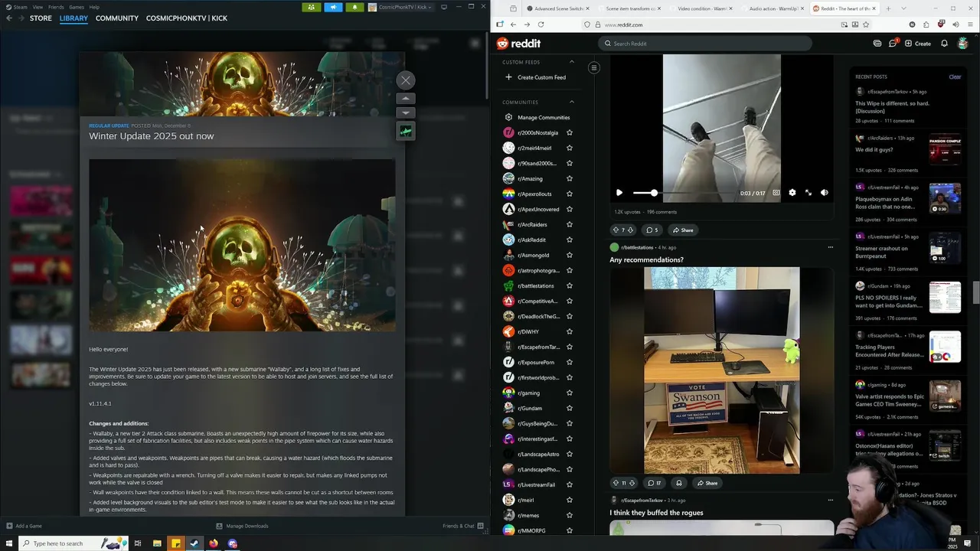Go to previous news item arrow
The image size is (980, 551).
[406, 98]
